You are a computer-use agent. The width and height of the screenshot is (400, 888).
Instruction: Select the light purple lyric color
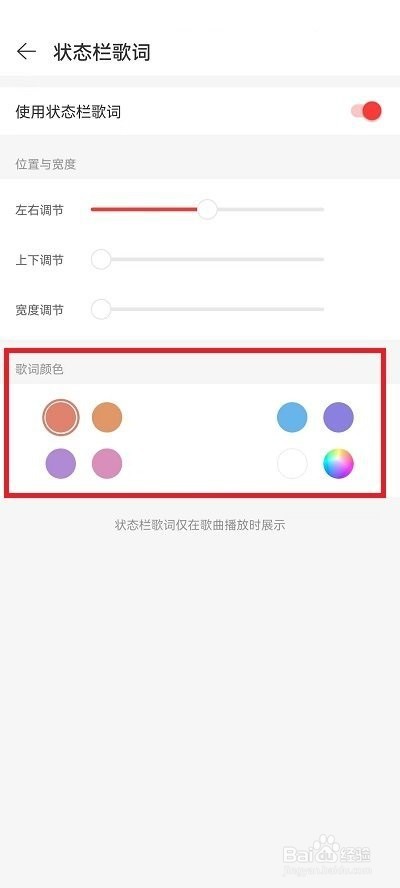pyautogui.click(x=61, y=464)
